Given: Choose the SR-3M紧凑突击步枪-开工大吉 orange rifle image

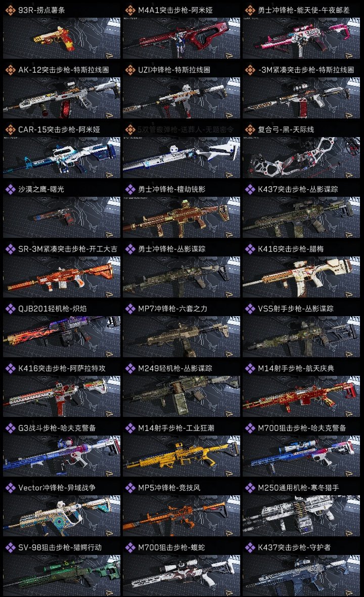Looking at the screenshot, I should pos(62,277).
